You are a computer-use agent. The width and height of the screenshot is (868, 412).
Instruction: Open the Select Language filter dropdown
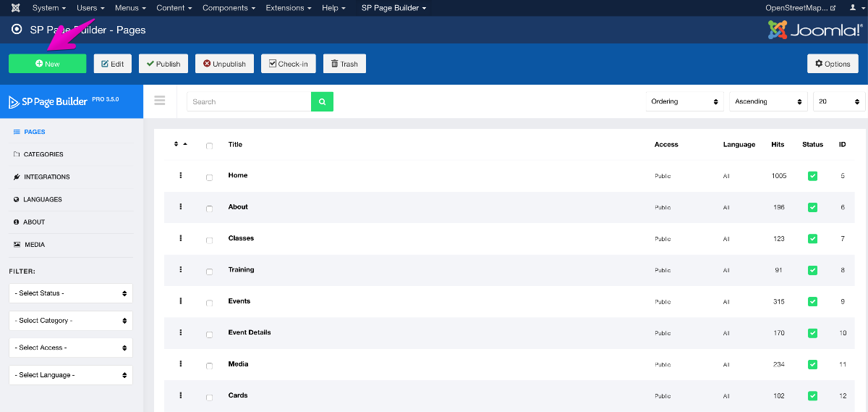71,375
